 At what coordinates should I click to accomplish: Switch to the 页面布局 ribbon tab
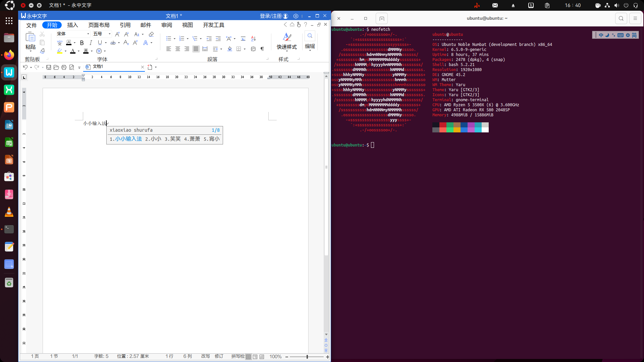click(99, 25)
